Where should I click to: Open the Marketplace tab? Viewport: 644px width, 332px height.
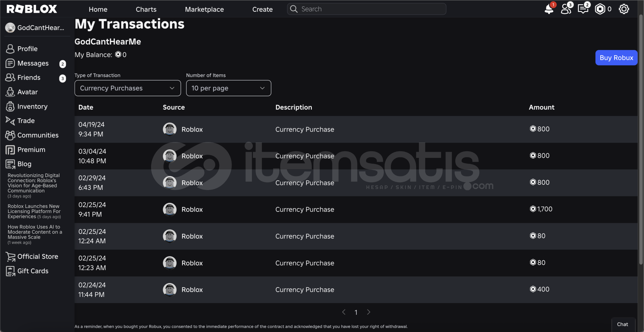tap(204, 9)
